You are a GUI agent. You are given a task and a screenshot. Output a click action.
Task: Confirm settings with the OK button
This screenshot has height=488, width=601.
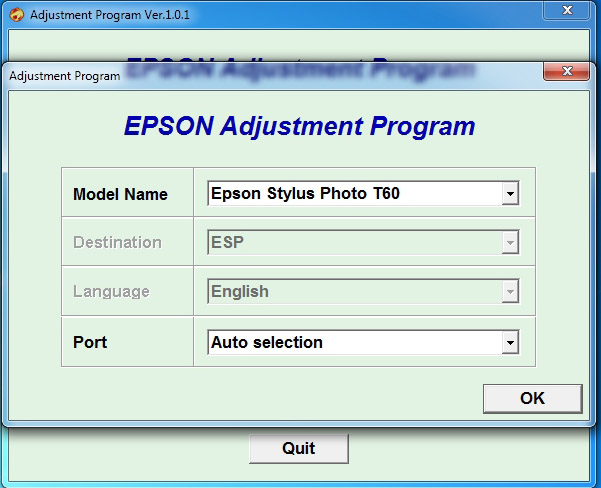[x=533, y=399]
